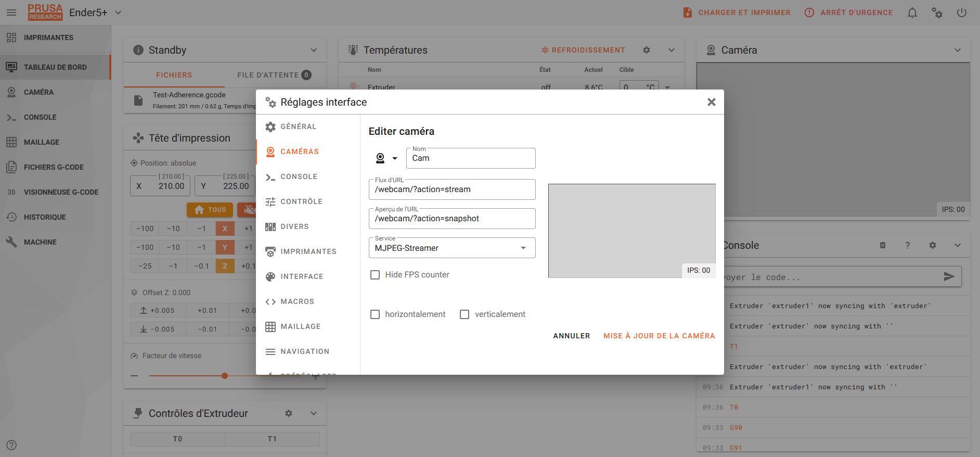Open the camera icon selector dropdown

386,158
